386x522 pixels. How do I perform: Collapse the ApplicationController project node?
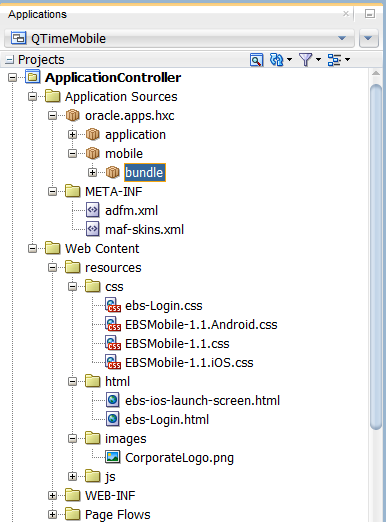tap(12, 78)
